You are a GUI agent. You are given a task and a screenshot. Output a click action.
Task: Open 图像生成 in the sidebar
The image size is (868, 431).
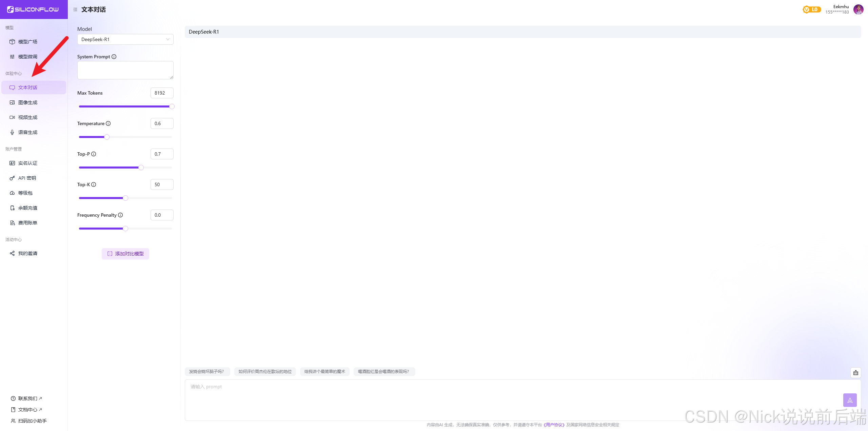tap(28, 102)
